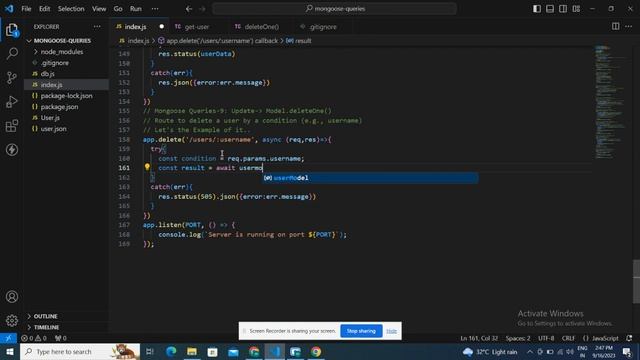Open the Search view in activity bar

[x=12, y=53]
